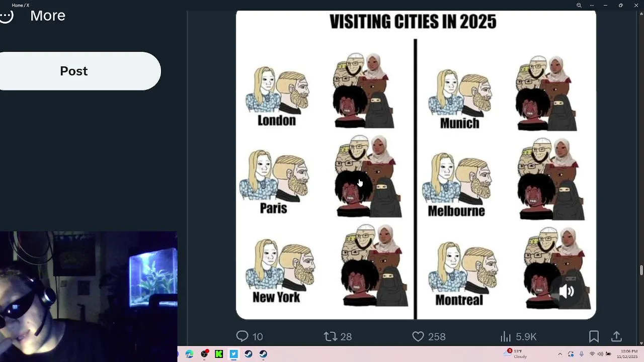Open the system volume control
Screen dimensions: 644x362
point(600,354)
